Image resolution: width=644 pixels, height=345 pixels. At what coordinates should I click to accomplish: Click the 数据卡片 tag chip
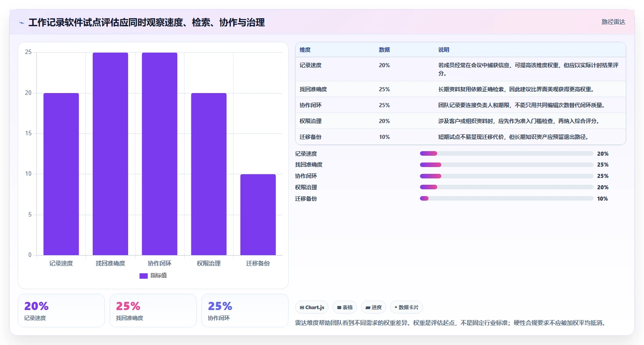pyautogui.click(x=406, y=307)
